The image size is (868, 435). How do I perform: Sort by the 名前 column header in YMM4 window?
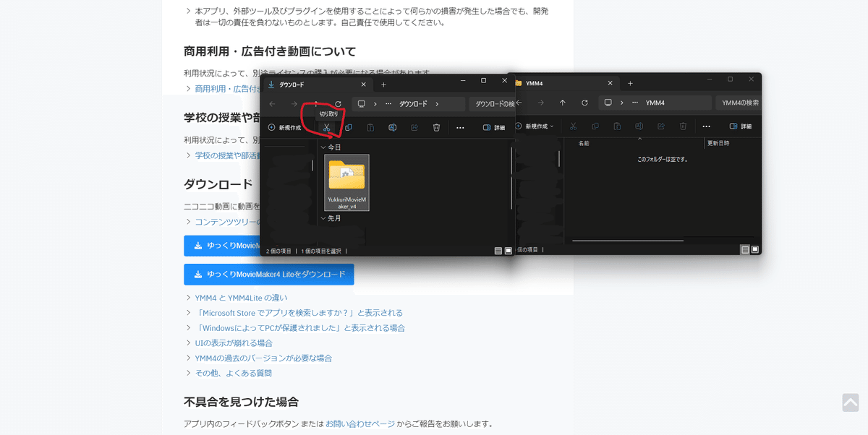click(584, 143)
